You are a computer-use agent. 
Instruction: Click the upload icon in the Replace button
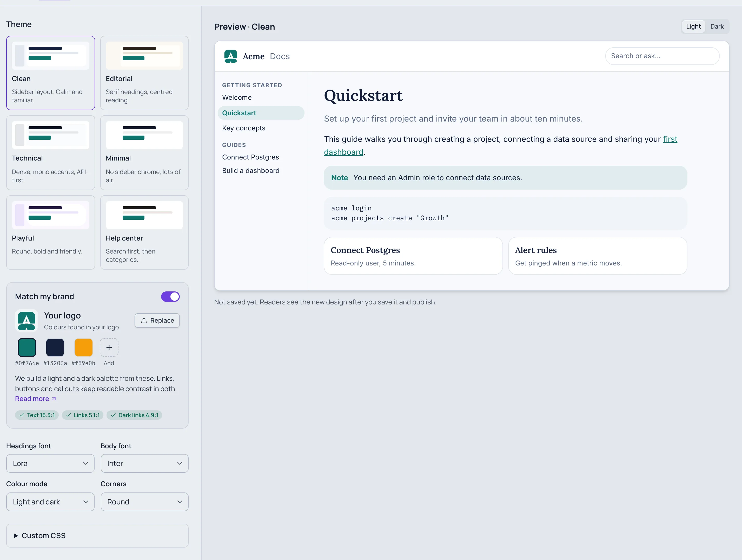[144, 321]
